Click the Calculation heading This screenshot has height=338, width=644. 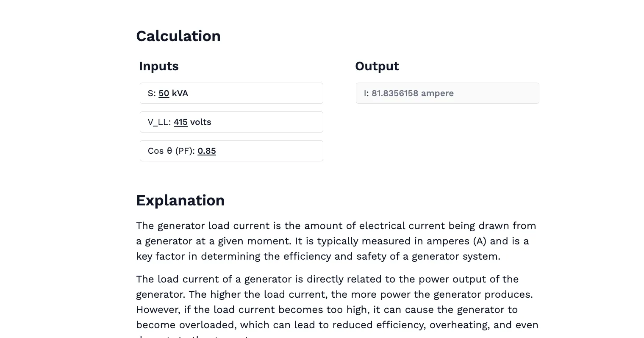click(x=178, y=36)
